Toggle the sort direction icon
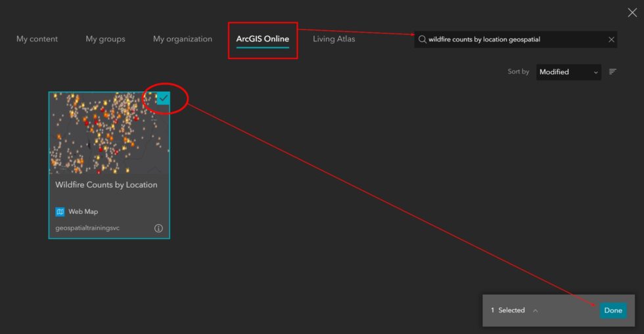 tap(612, 72)
